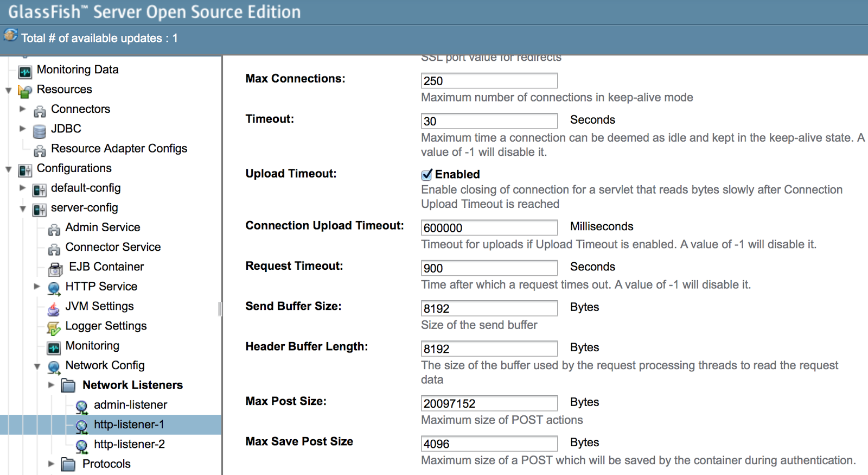Viewport: 868px width, 475px height.
Task: Open HTTP Service settings
Action: click(101, 286)
